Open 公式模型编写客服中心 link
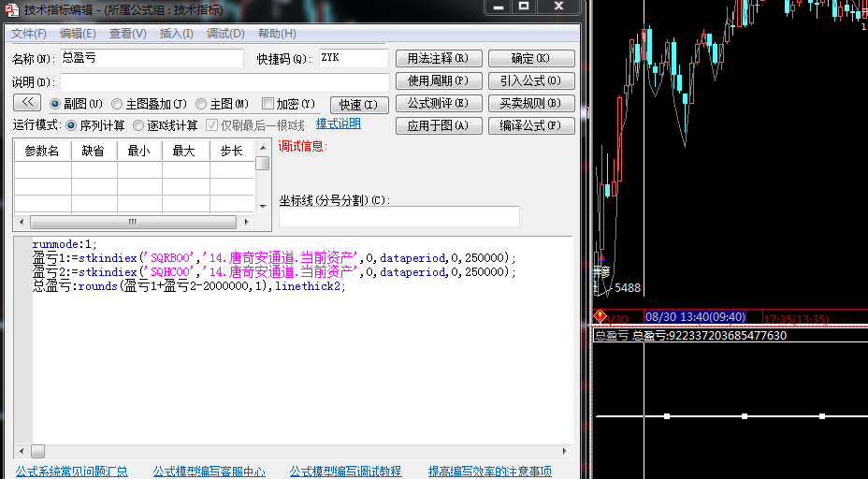This screenshot has height=479, width=868. [210, 472]
